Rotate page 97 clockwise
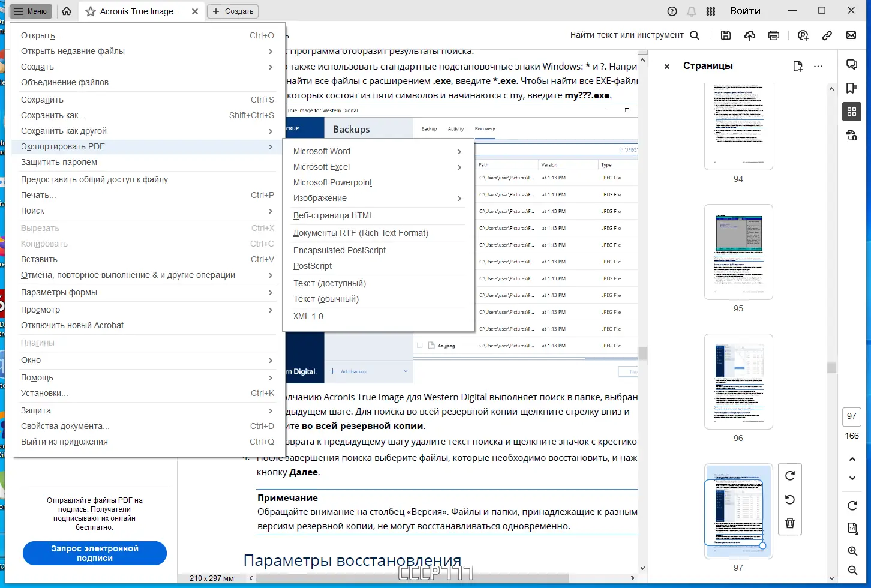The width and height of the screenshot is (871, 588). pos(790,475)
